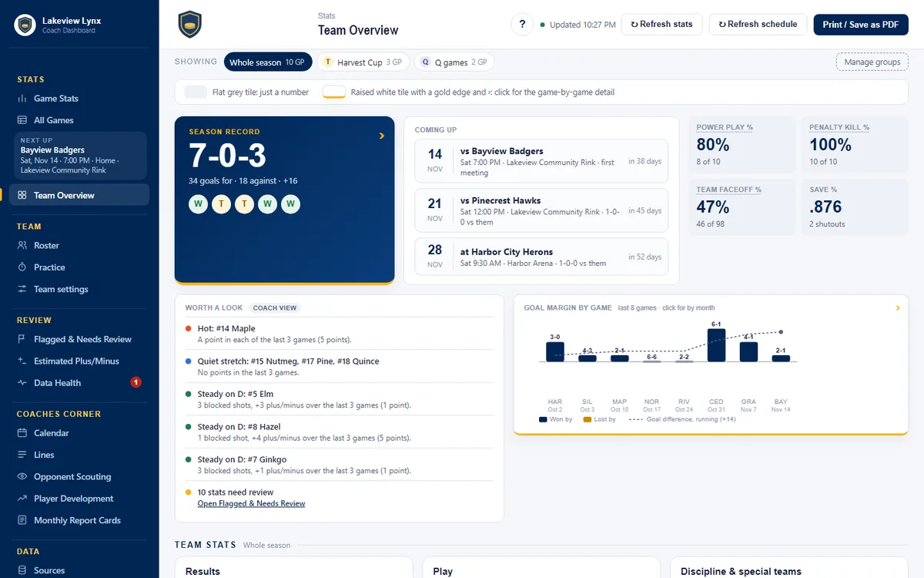Image resolution: width=924 pixels, height=578 pixels.
Task: Open the vs Pinecrest Hawks upcoming game
Action: (x=541, y=210)
